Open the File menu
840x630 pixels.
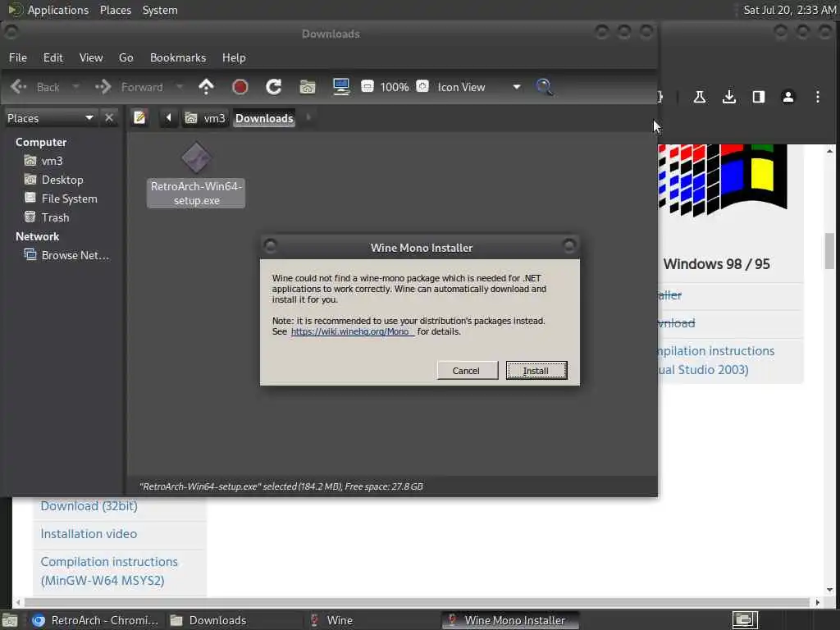point(18,57)
